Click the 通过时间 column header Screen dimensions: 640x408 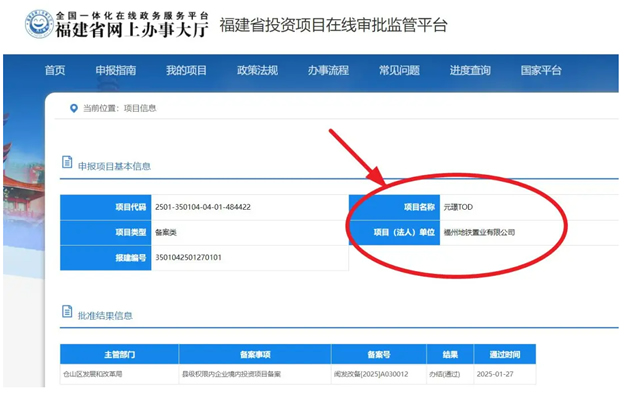pyautogui.click(x=505, y=354)
